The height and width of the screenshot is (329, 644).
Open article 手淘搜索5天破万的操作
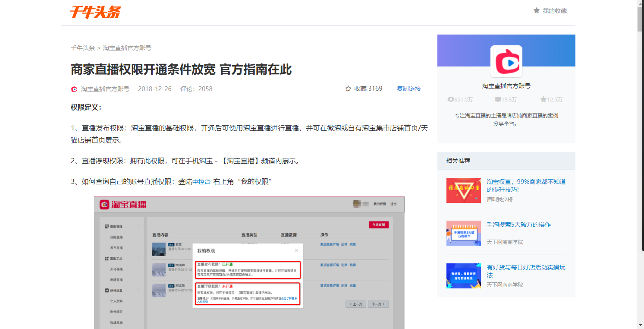pyautogui.click(x=519, y=225)
